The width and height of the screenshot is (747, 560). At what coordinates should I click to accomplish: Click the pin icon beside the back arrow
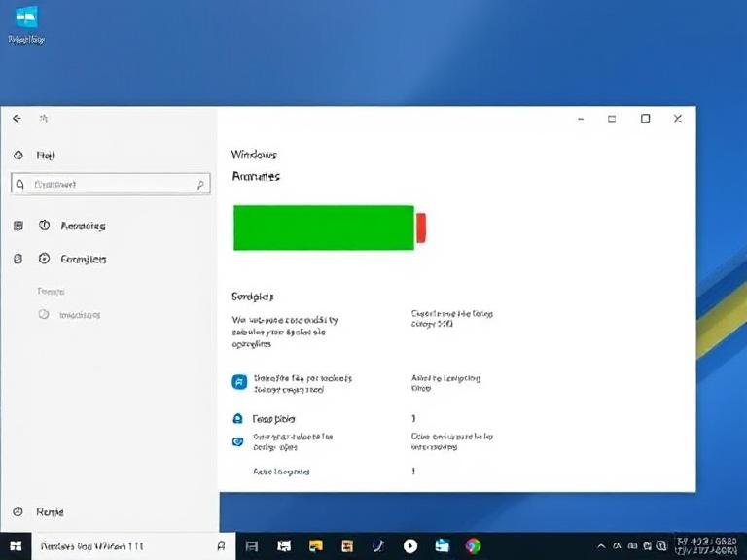click(44, 118)
